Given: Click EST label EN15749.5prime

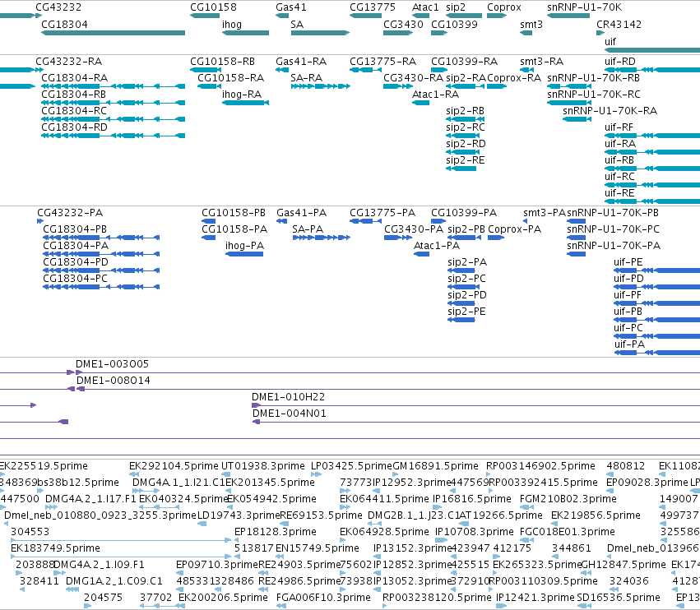Looking at the screenshot, I should [318, 548].
